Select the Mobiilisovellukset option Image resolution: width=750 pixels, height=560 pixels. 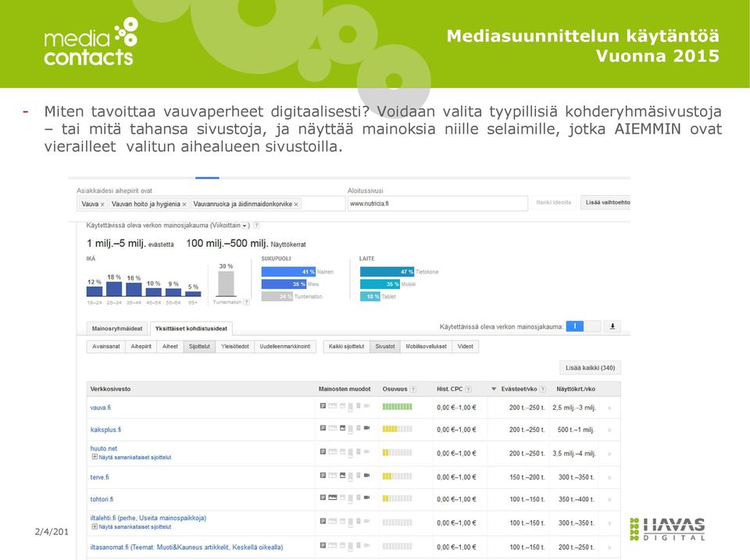pos(427,347)
